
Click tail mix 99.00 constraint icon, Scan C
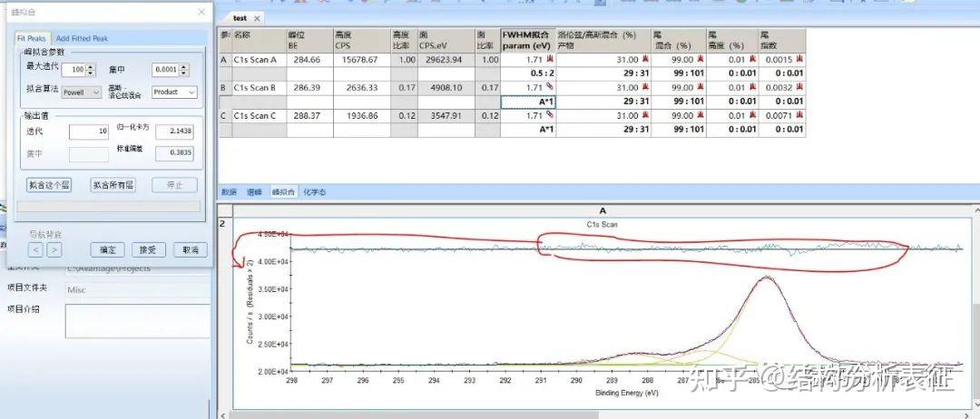(x=701, y=115)
